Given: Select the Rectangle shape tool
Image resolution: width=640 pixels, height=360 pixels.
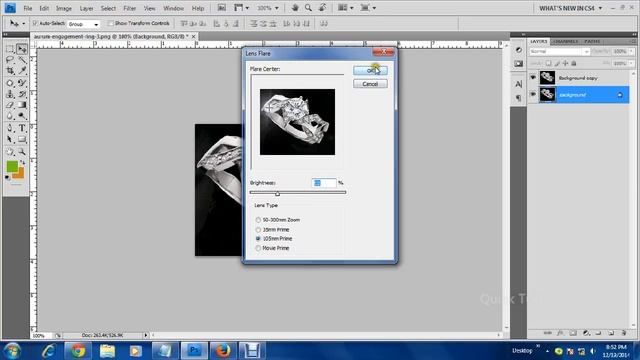Looking at the screenshot, I should (22, 140).
